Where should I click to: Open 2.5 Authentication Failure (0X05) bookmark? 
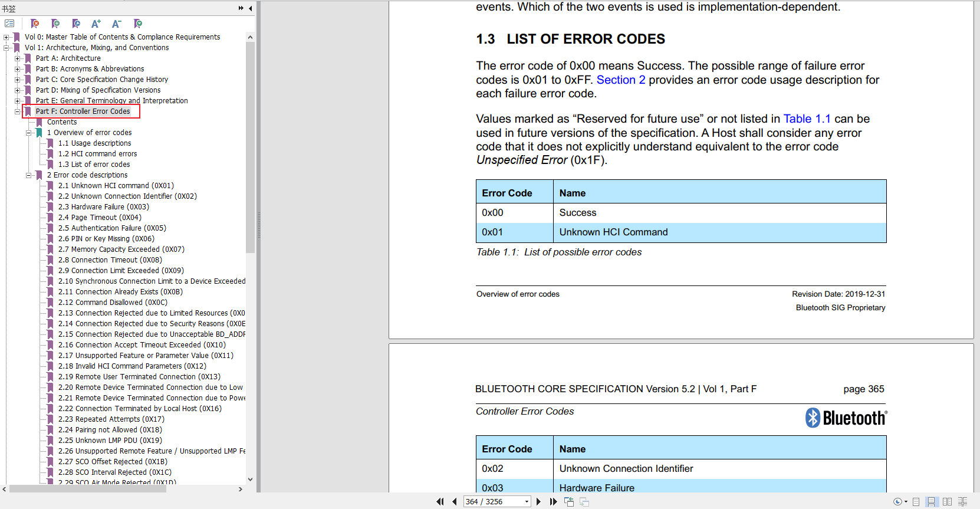tap(112, 228)
